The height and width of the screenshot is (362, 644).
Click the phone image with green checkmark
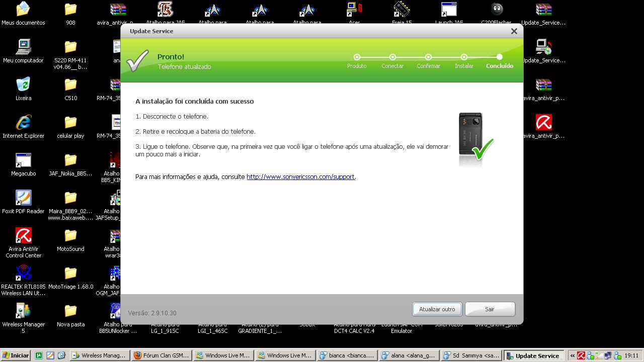click(x=475, y=139)
